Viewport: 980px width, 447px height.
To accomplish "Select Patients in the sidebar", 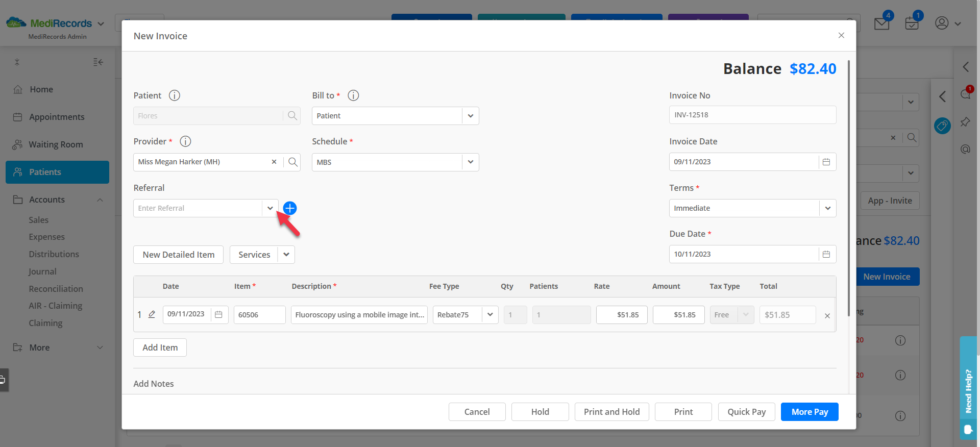I will [57, 172].
